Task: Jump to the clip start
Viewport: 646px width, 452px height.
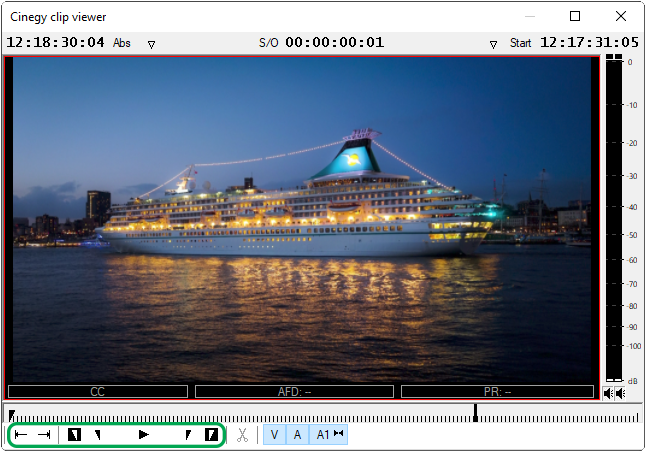Action: point(21,435)
